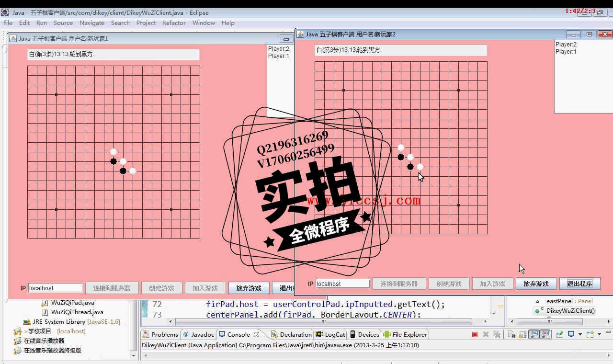Toggle the Scroll Lock icon in the Console toolbar

pyautogui.click(x=522, y=334)
